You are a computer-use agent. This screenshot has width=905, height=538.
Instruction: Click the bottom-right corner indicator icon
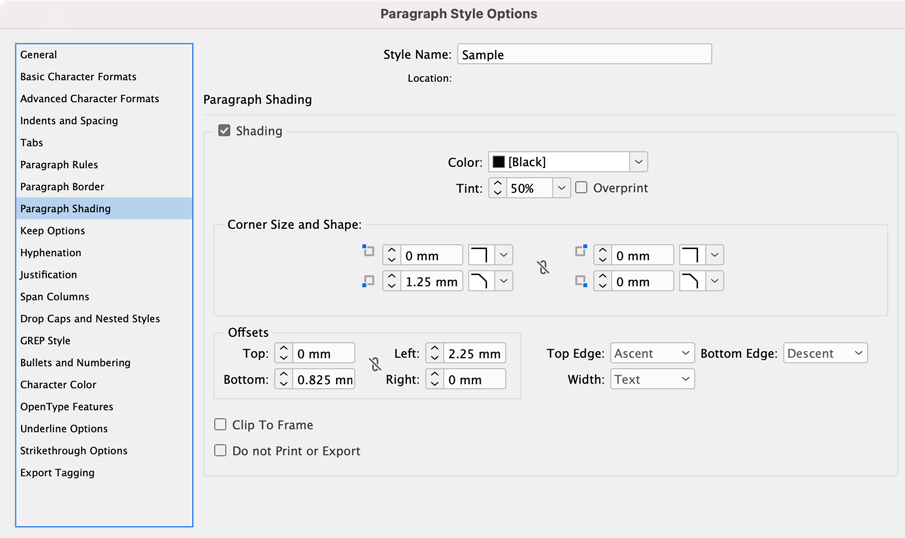[581, 281]
